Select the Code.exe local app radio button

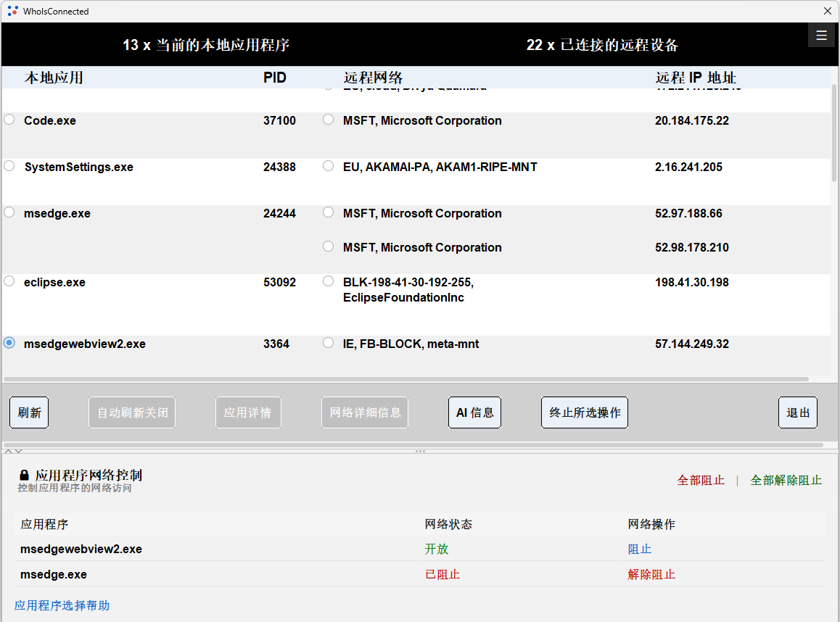tap(9, 120)
